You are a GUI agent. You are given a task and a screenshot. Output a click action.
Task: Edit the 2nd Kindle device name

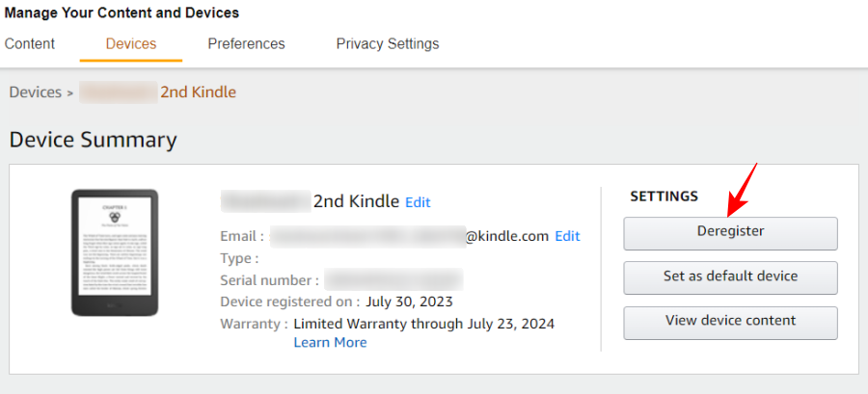(418, 202)
